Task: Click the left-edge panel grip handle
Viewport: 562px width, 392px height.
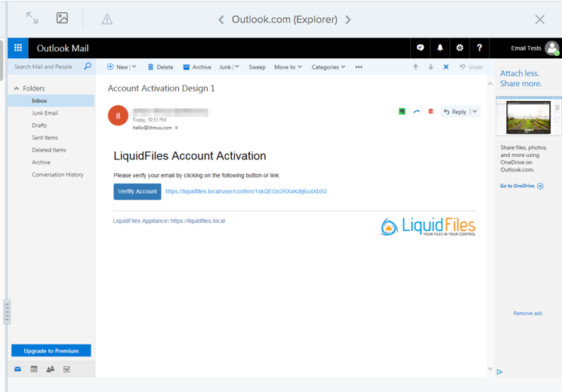Action: click(7, 312)
